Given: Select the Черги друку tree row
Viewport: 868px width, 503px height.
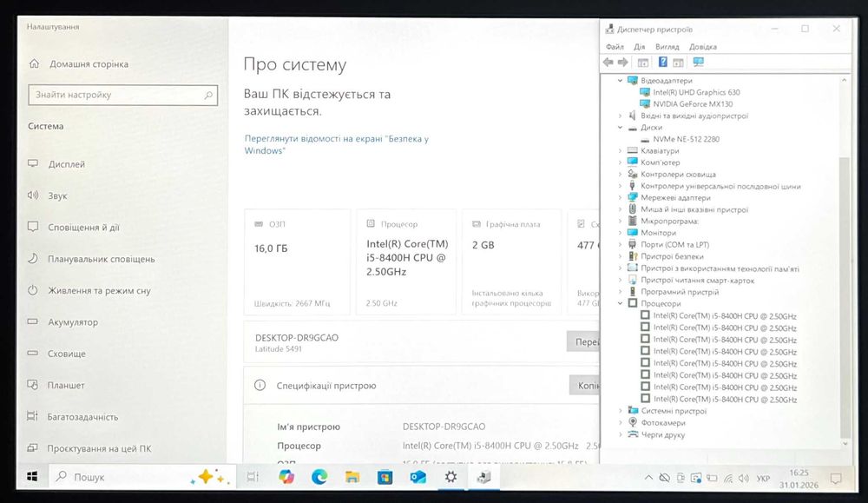Looking at the screenshot, I should (x=656, y=435).
